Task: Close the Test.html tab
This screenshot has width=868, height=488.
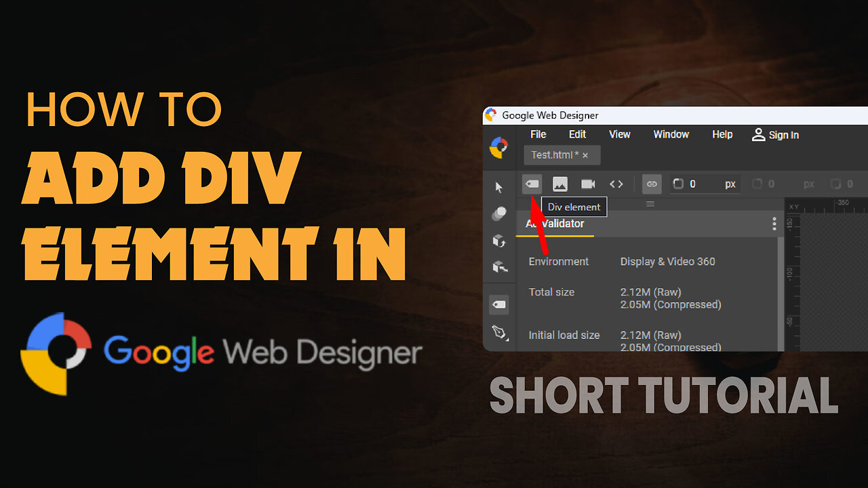Action: 585,155
